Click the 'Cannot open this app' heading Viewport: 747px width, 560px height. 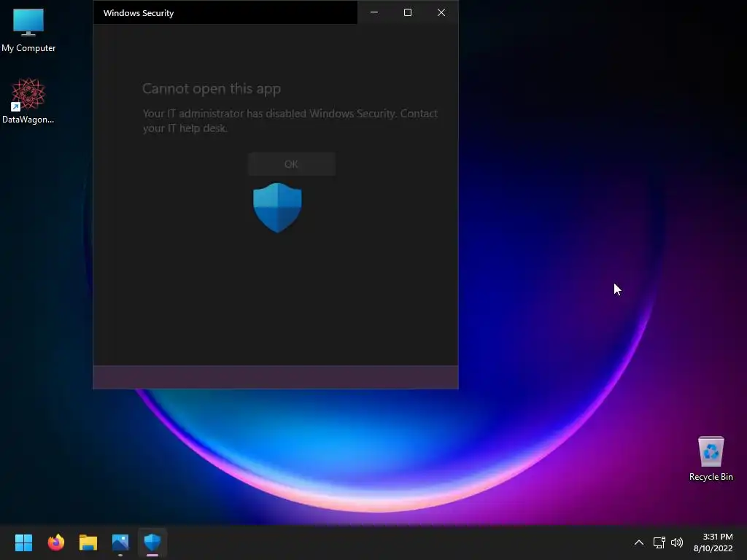coord(212,88)
